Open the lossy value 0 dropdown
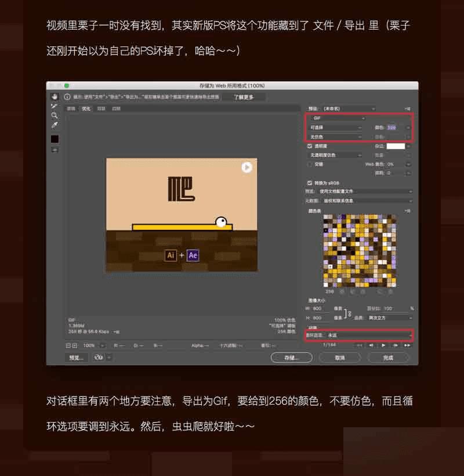This screenshot has width=464, height=476. point(408,173)
